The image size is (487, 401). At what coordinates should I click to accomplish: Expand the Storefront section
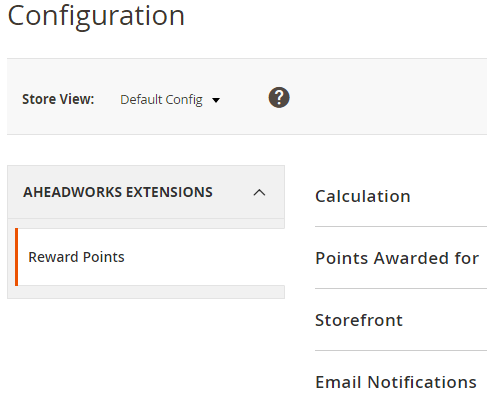(401, 320)
